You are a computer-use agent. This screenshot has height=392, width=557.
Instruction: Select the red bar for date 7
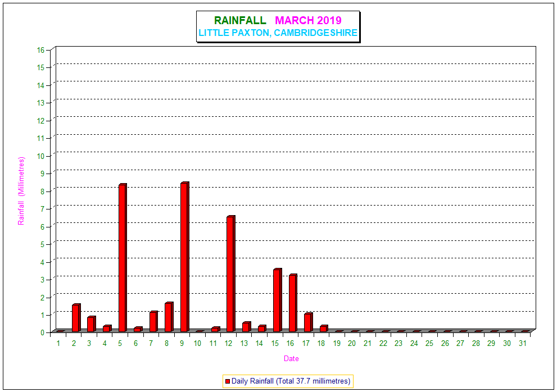click(x=153, y=322)
